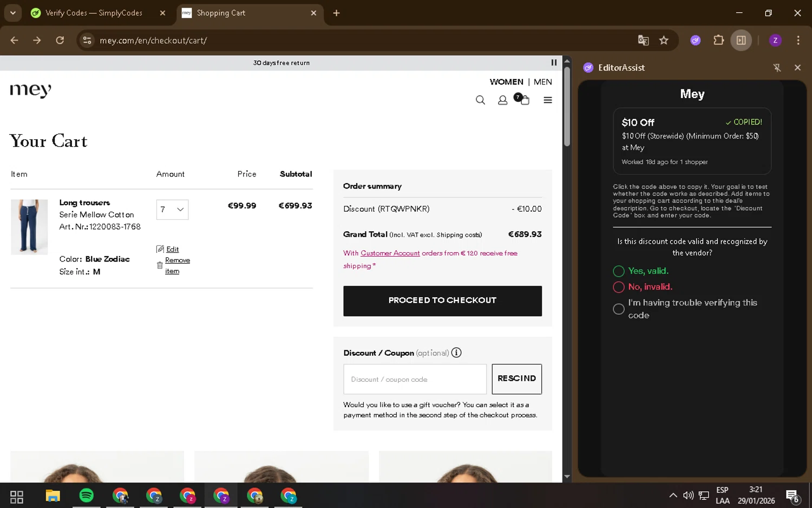Click the "€699.93" subtotal value
812x508 pixels.
tap(295, 206)
